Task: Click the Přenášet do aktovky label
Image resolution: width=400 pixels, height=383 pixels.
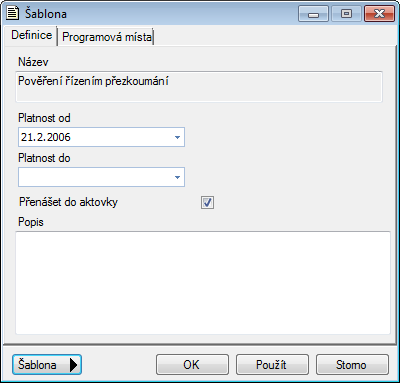Action: coord(68,202)
